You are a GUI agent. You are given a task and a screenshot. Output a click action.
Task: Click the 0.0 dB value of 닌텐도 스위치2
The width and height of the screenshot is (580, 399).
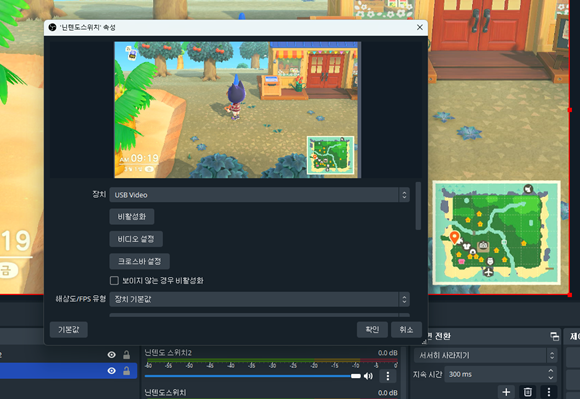pyautogui.click(x=388, y=353)
